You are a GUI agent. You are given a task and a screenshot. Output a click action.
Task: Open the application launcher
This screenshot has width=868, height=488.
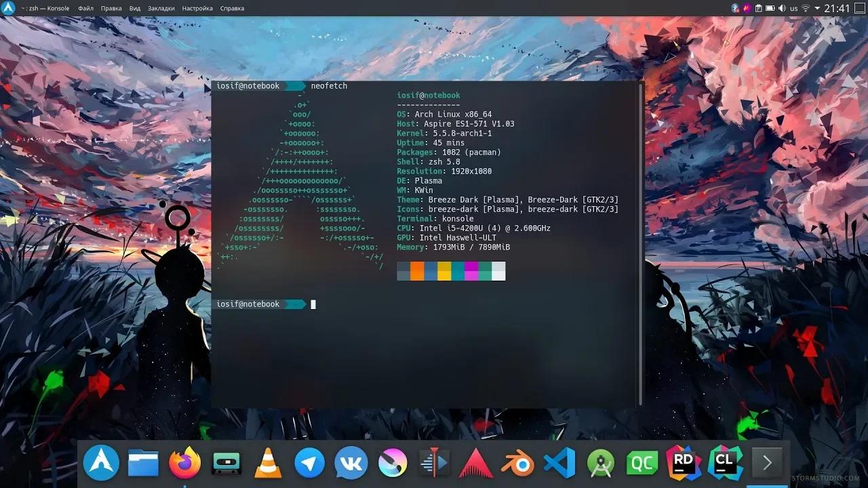coord(101,463)
